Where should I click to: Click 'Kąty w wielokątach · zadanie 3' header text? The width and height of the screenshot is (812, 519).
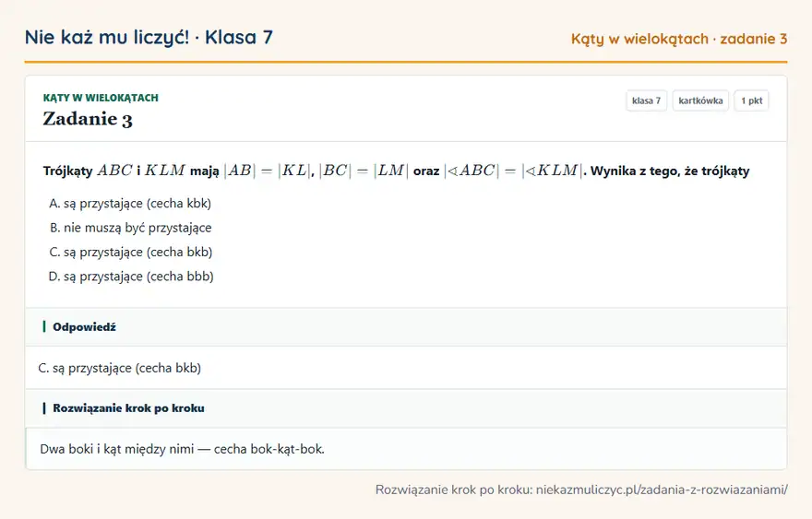click(x=679, y=39)
